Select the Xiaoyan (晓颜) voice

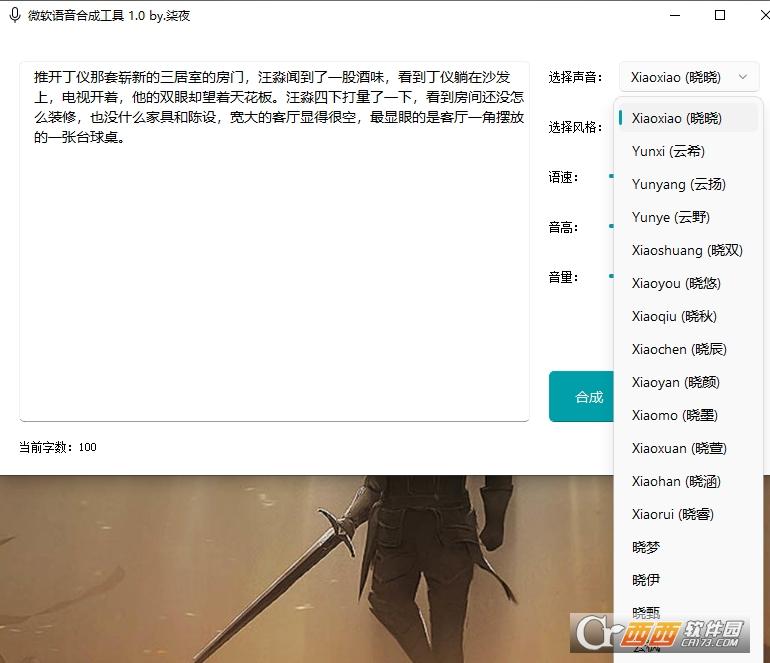tap(688, 382)
